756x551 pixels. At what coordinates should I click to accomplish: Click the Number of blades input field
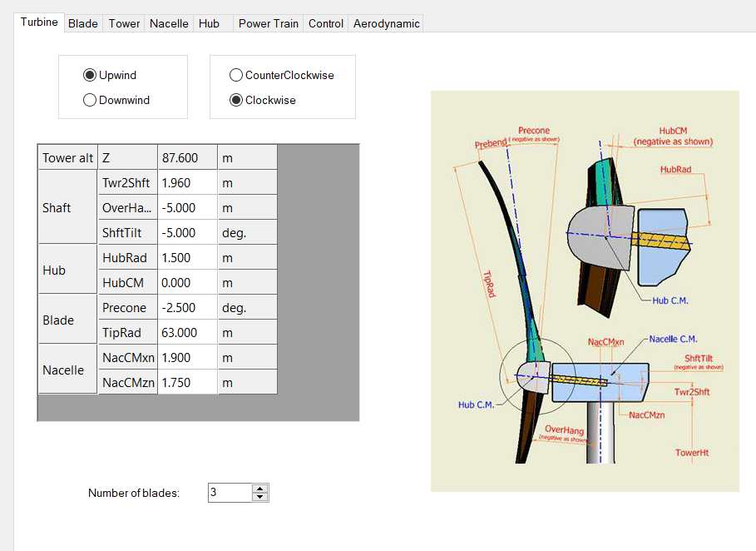coord(230,493)
